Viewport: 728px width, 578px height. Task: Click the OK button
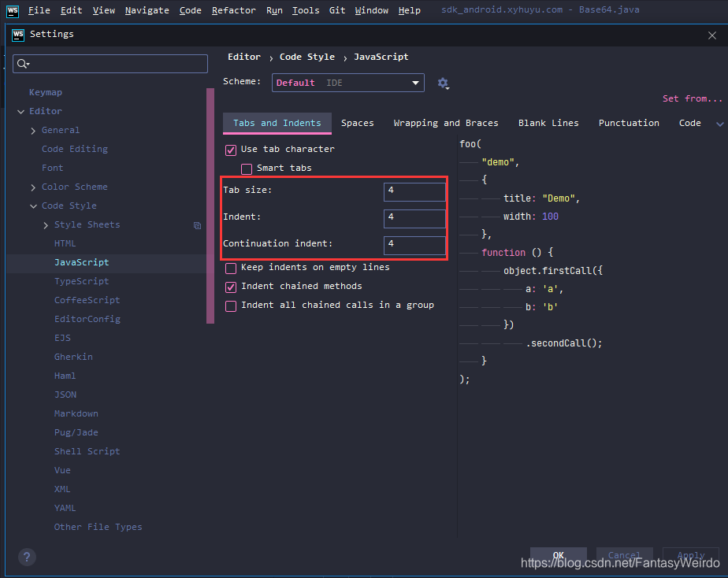[558, 555]
